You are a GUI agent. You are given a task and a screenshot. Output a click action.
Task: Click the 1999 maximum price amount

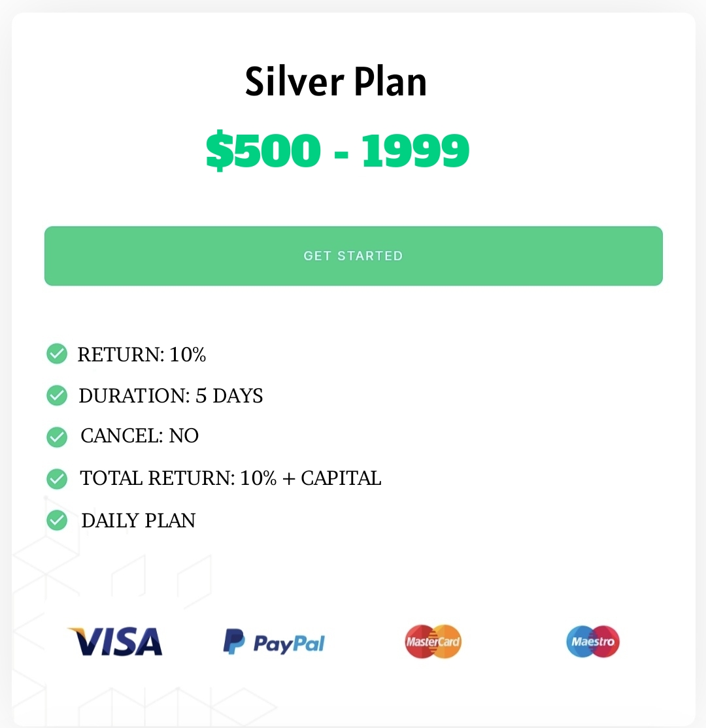tap(415, 150)
